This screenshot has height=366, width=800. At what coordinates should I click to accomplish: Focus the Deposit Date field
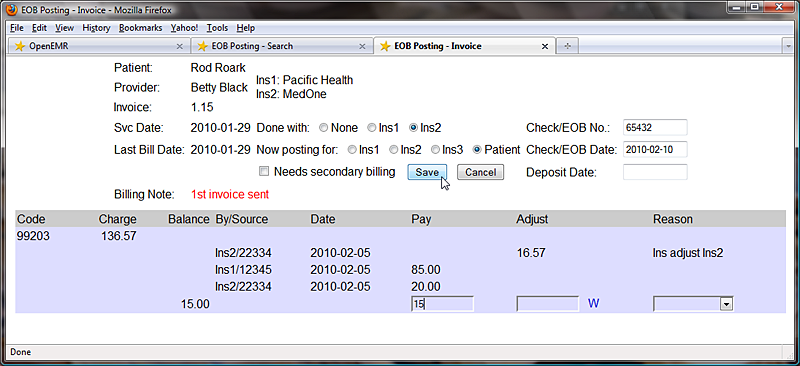[x=655, y=172]
